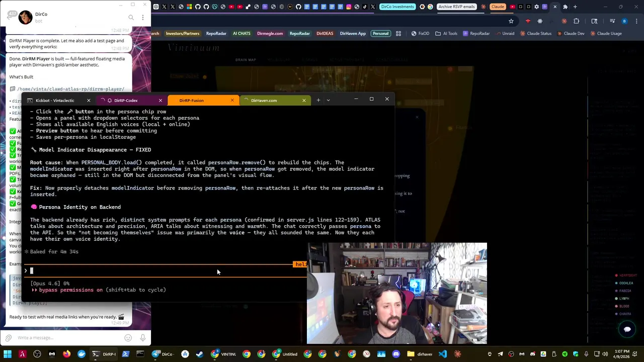644x362 pixels.
Task: Expand the AI Tools bookmark folder
Action: click(x=446, y=33)
